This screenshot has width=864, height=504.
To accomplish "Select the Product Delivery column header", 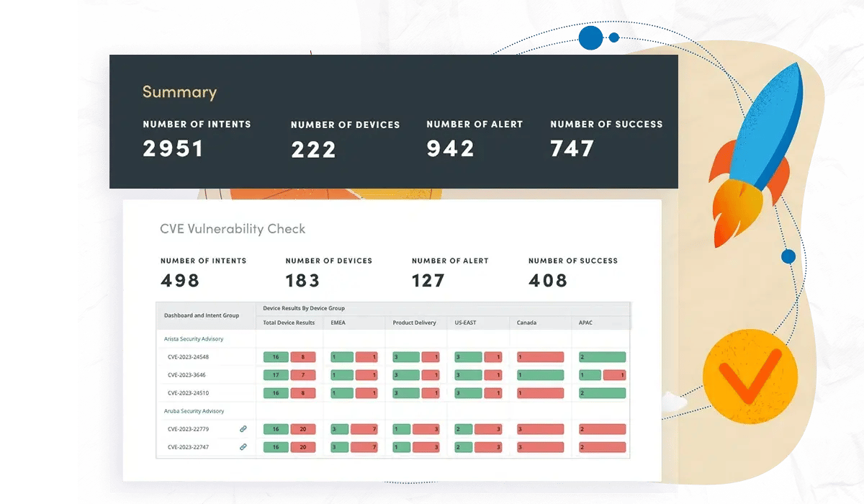I will [414, 323].
